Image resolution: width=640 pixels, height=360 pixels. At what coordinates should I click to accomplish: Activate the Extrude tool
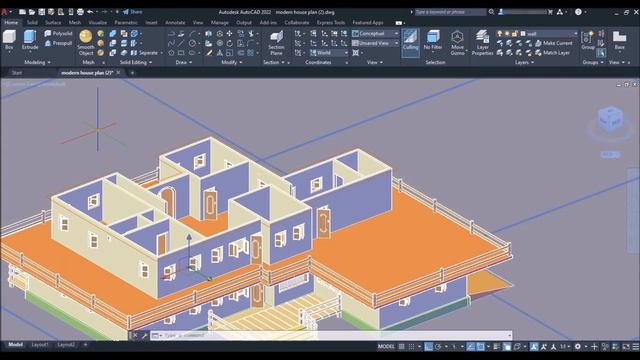coord(30,40)
